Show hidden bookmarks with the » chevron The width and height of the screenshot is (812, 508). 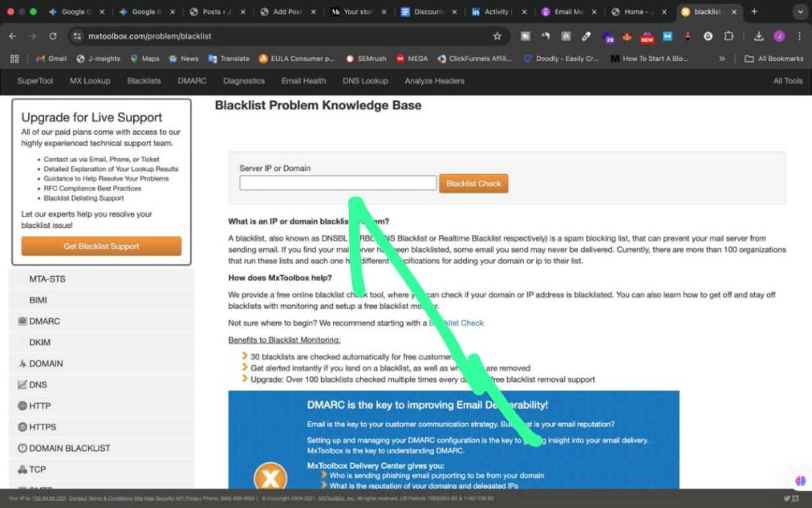click(722, 59)
